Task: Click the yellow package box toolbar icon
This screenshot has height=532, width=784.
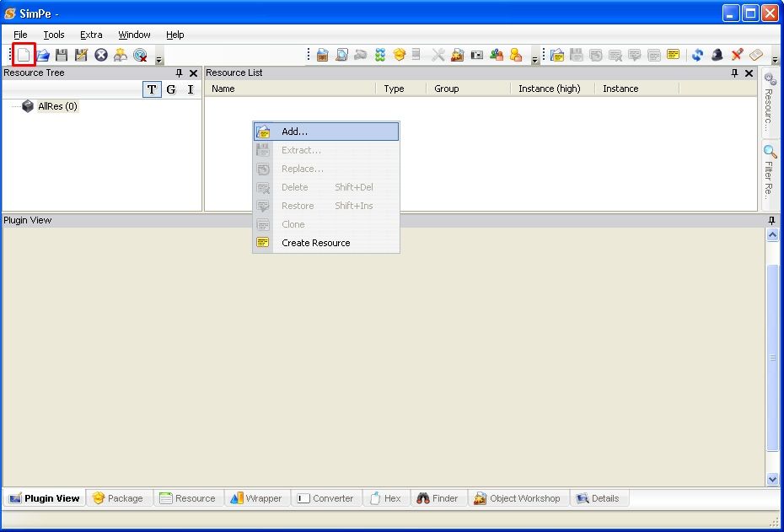Action: [399, 54]
